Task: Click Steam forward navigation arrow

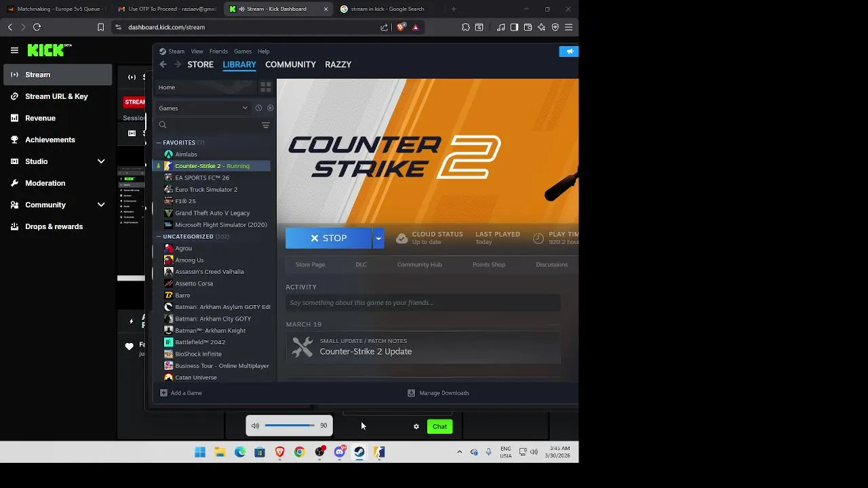Action: pos(178,64)
